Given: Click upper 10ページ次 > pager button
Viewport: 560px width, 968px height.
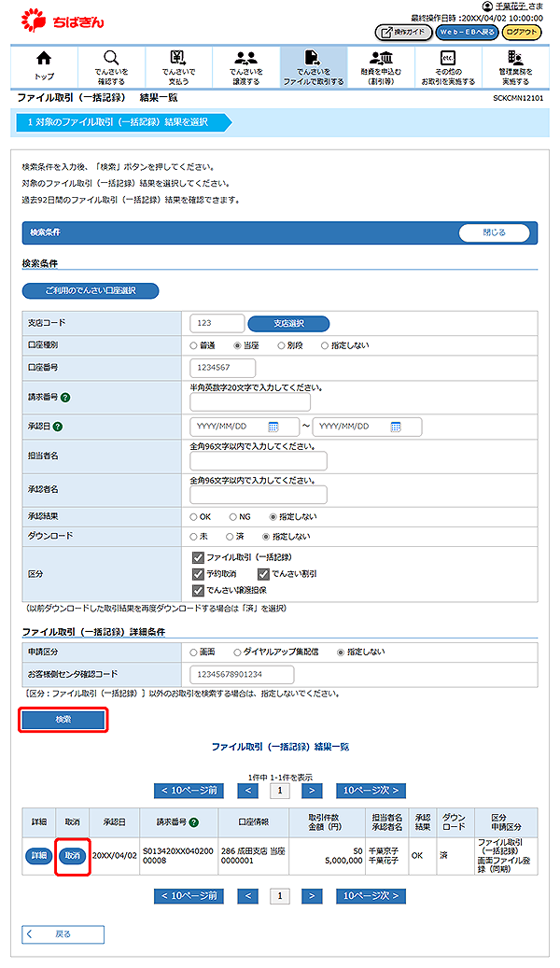Looking at the screenshot, I should (371, 791).
